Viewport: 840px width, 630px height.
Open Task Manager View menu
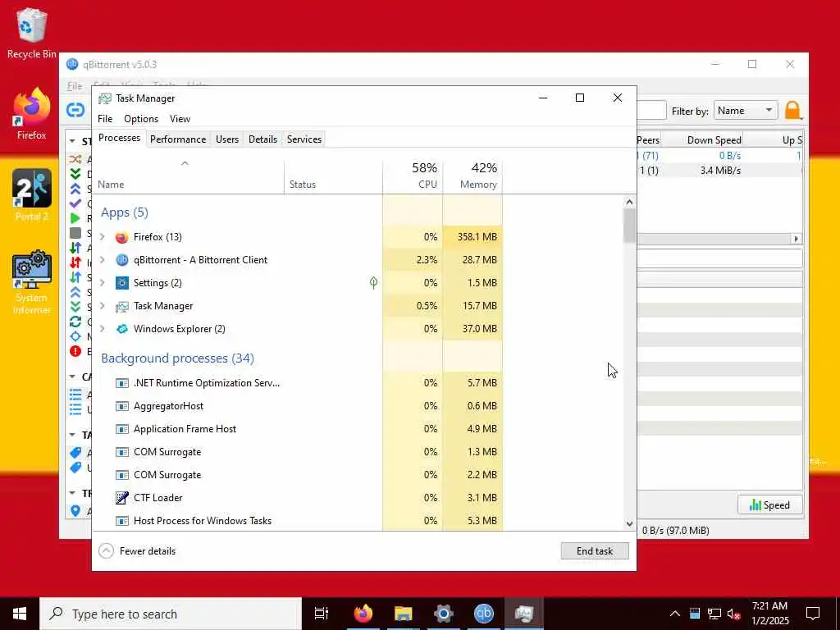tap(180, 119)
